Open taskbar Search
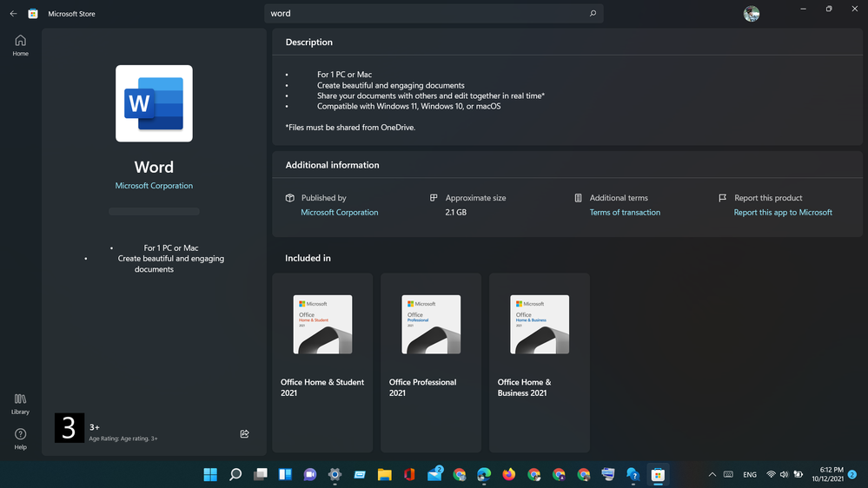This screenshot has width=868, height=488. [235, 474]
